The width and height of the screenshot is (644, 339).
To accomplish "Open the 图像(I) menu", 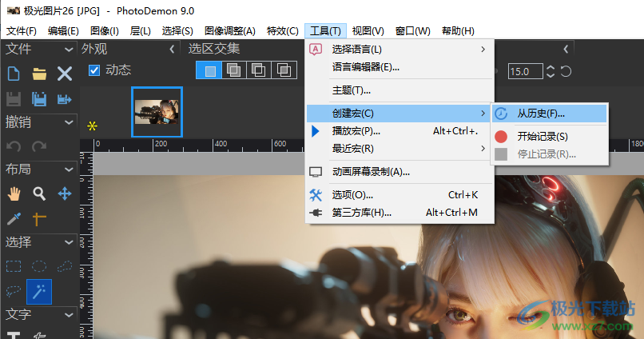I will tap(105, 31).
